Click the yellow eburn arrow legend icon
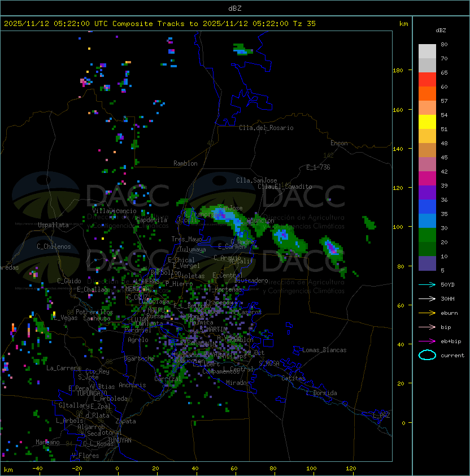Viewport: 470px width, 476px height. click(427, 313)
